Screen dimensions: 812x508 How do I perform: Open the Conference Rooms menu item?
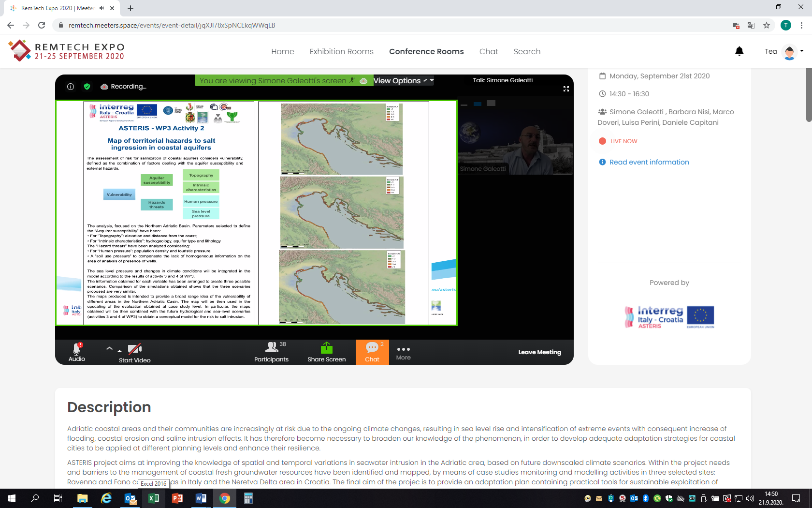(426, 51)
